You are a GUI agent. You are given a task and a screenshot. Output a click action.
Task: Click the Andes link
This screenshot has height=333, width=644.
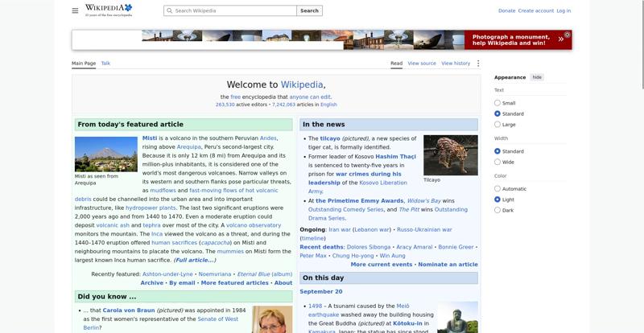pos(268,138)
